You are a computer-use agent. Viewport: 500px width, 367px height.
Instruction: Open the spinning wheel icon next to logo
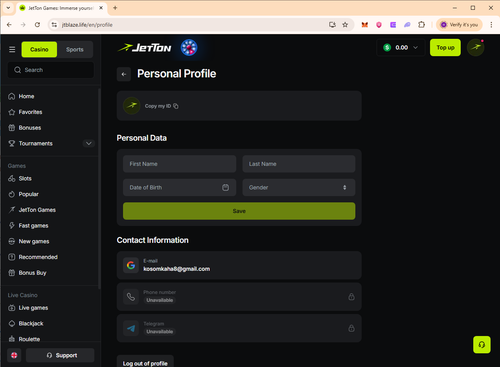(x=189, y=48)
